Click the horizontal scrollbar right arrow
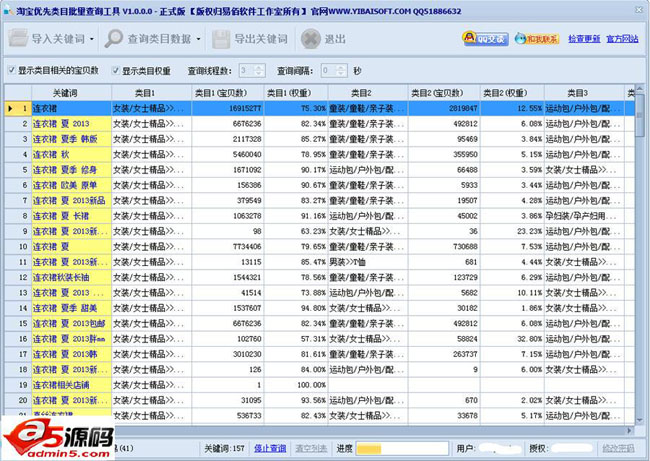 (x=630, y=430)
